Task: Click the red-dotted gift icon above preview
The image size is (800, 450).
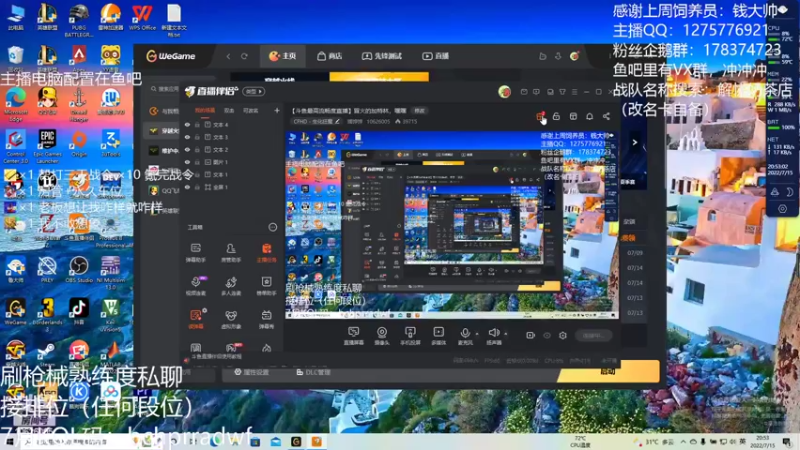Action: (540, 116)
